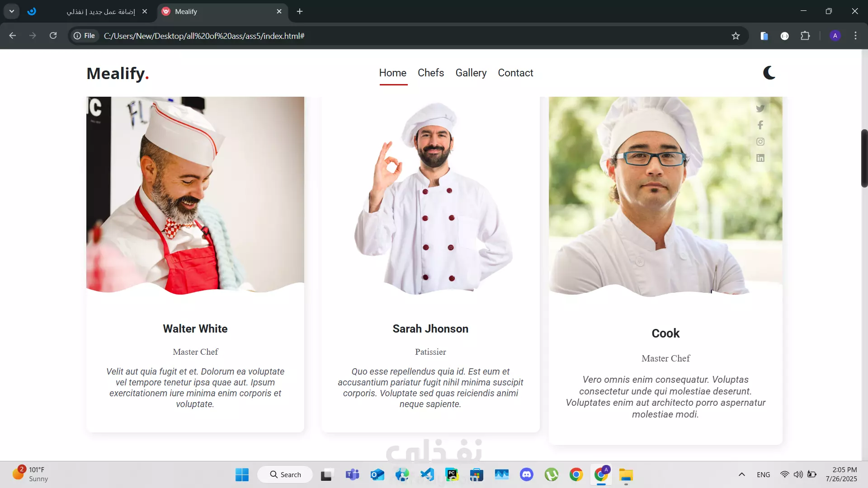Go to Home nav link
This screenshot has width=868, height=488.
click(393, 73)
